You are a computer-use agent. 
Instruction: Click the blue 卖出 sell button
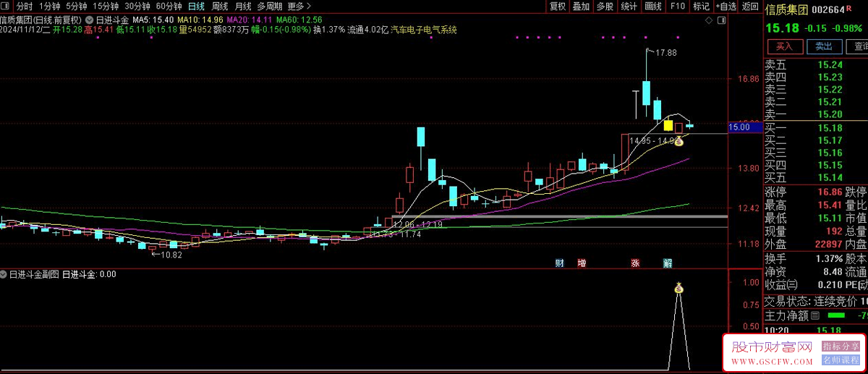tap(824, 46)
